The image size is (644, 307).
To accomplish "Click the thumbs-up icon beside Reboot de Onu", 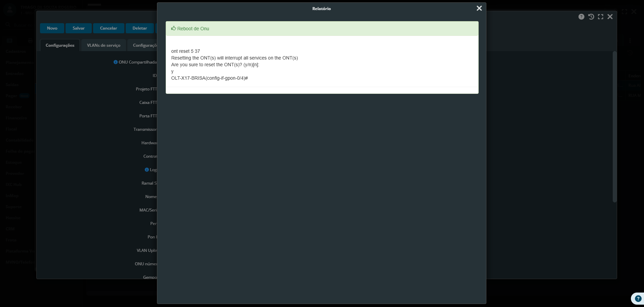I will pyautogui.click(x=173, y=29).
